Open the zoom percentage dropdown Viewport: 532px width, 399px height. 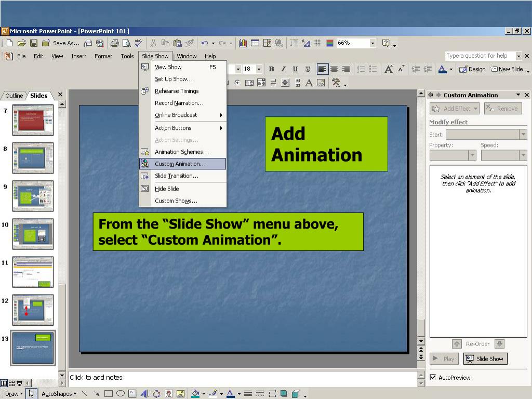373,43
